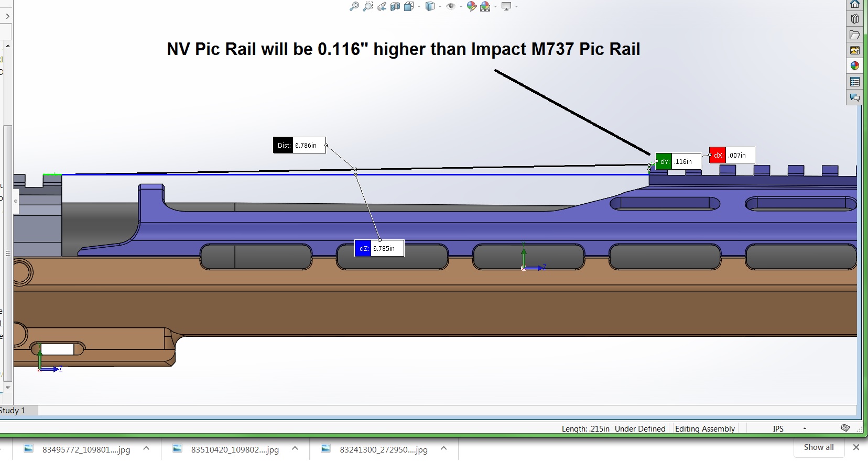
Task: Click the View Orientation cube icon
Action: (x=409, y=6)
